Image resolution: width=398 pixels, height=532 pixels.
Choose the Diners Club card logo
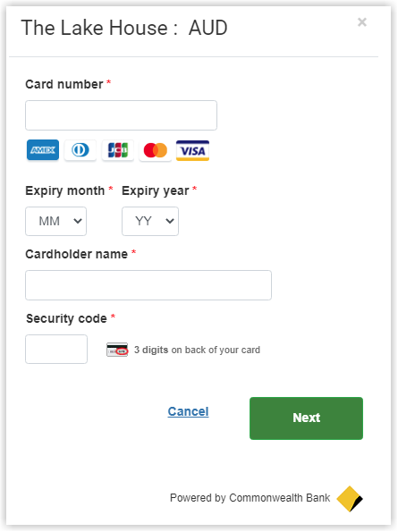click(x=80, y=149)
